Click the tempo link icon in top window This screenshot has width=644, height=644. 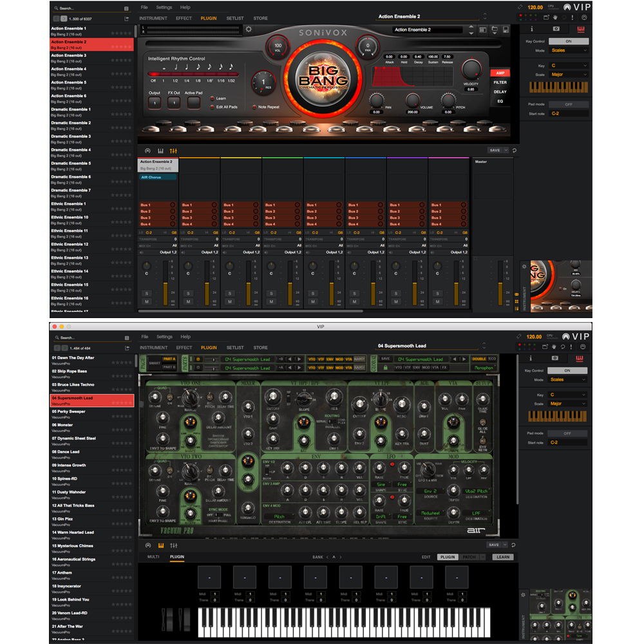pyautogui.click(x=520, y=7)
